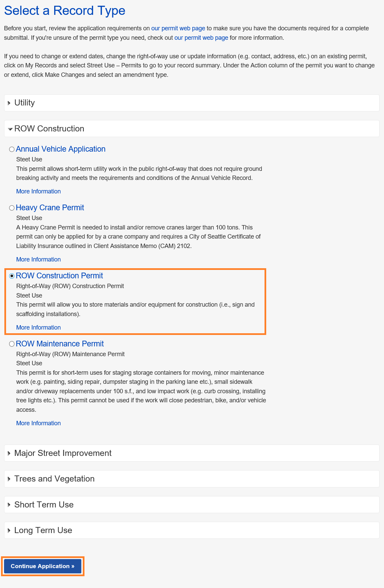Open More Information under ROW Construction Permit
This screenshot has height=588, width=384.
click(x=38, y=328)
